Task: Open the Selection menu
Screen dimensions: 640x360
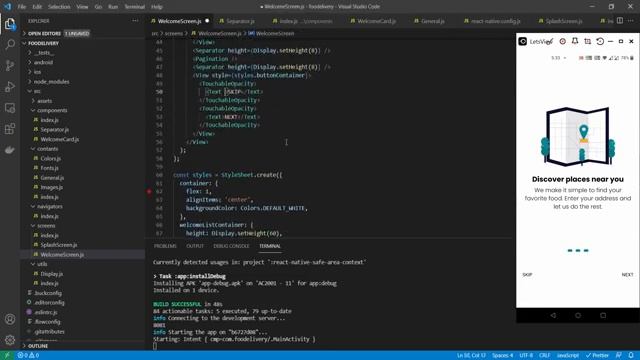Action: [x=59, y=7]
